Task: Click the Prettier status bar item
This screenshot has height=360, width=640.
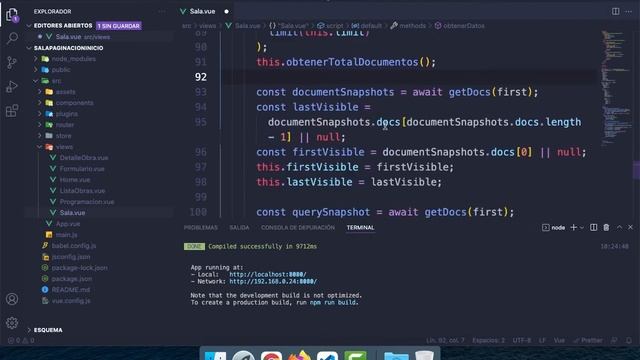Action: pyautogui.click(x=588, y=340)
